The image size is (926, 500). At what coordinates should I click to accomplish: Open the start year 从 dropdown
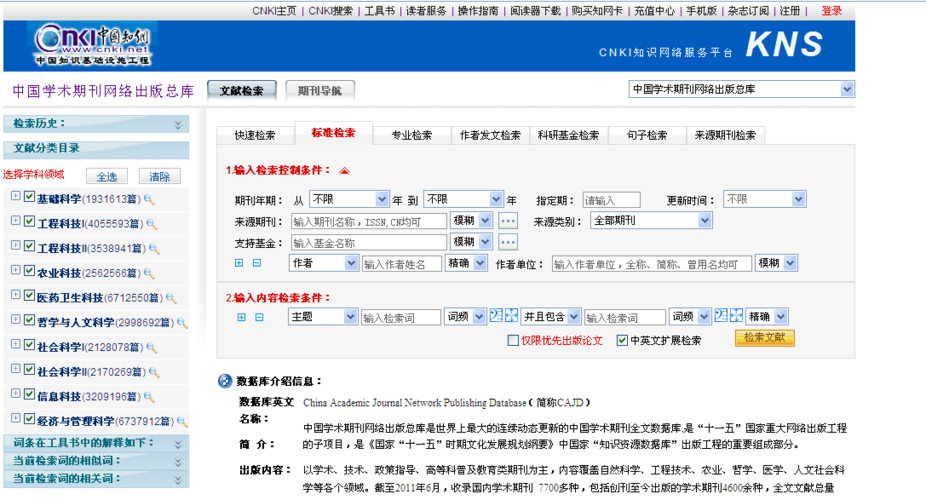(348, 200)
